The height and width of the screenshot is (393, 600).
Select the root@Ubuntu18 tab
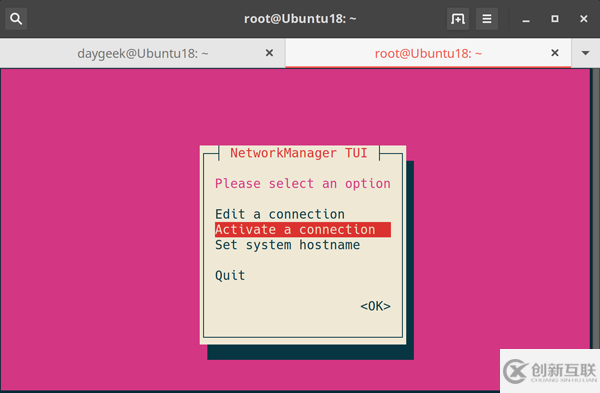(x=428, y=53)
